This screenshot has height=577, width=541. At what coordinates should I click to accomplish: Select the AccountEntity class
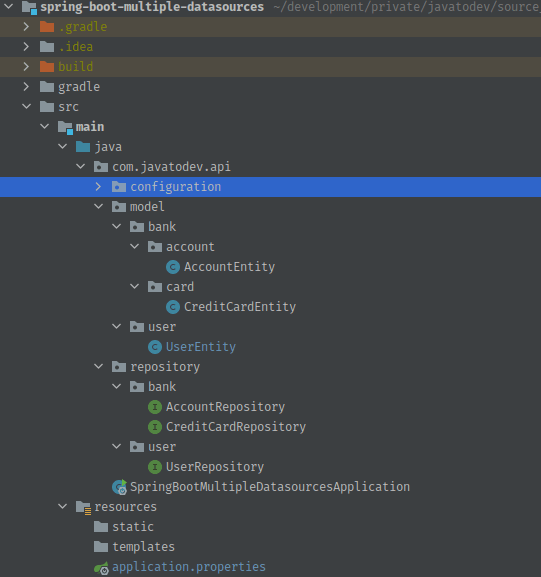229,267
